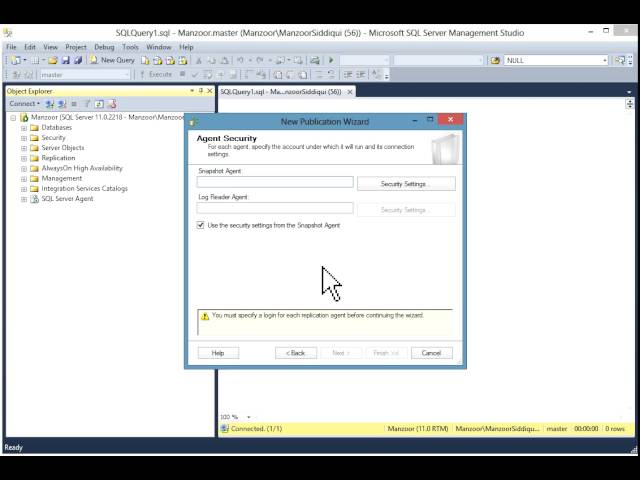Click the Back button in wizard
The width and height of the screenshot is (640, 480).
tap(296, 353)
